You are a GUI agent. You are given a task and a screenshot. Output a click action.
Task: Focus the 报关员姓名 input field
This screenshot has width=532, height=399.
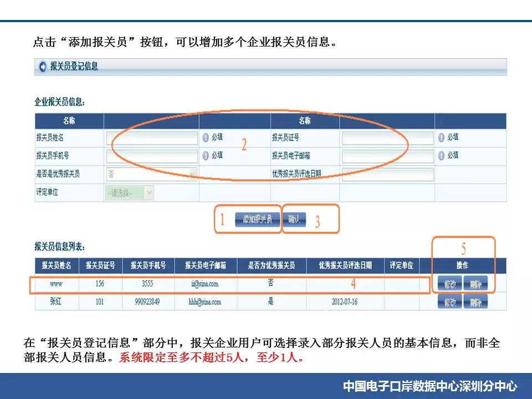pyautogui.click(x=151, y=138)
